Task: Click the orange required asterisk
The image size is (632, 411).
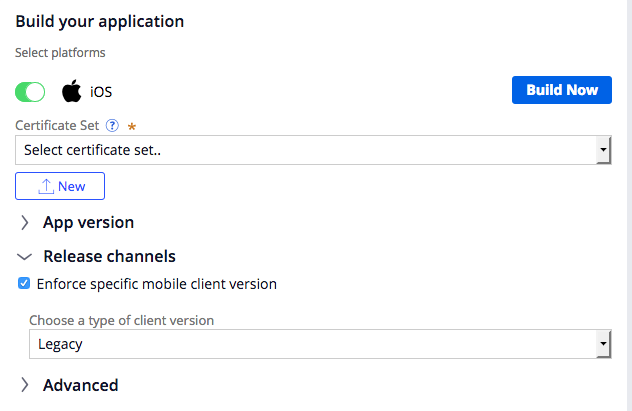Action: pos(131,127)
